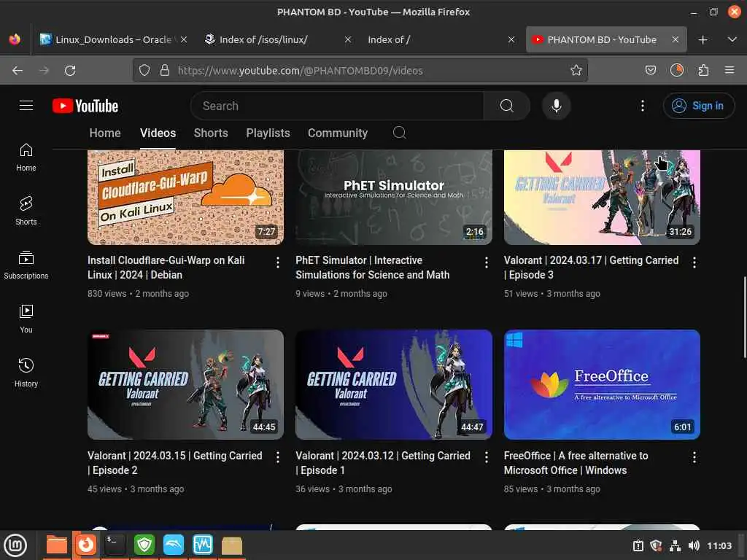The image size is (747, 560).
Task: Click the Firefox URL address bar
Action: point(360,71)
